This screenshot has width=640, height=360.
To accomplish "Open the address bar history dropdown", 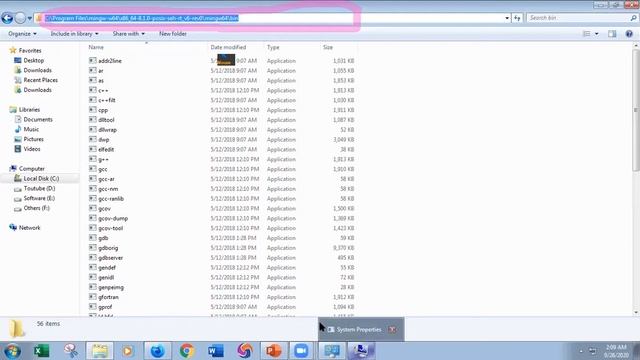I will (507, 18).
